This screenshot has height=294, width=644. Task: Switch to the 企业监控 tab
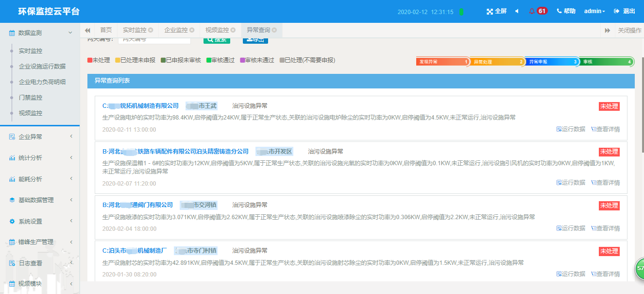[x=176, y=30]
